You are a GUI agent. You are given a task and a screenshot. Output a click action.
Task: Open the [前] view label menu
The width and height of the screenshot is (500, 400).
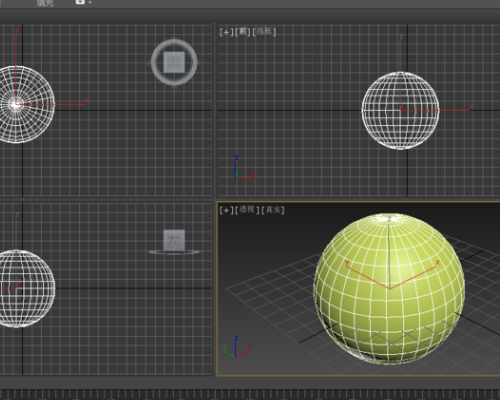click(x=243, y=32)
